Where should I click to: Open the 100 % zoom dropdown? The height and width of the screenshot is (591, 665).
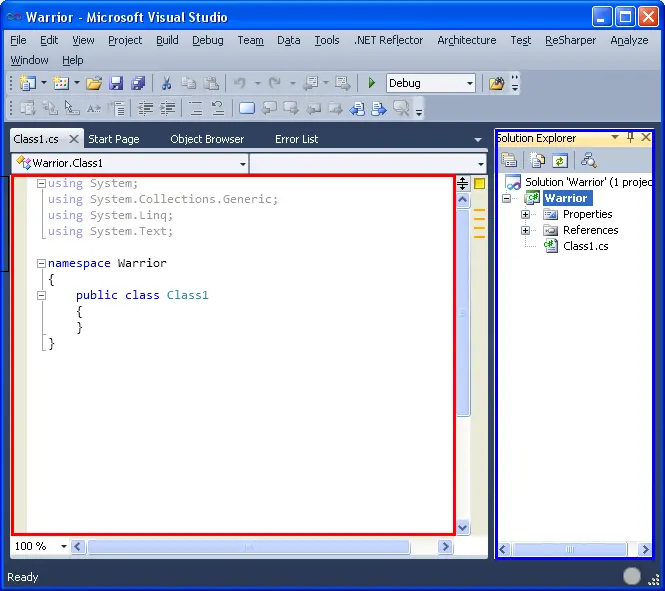coord(64,546)
